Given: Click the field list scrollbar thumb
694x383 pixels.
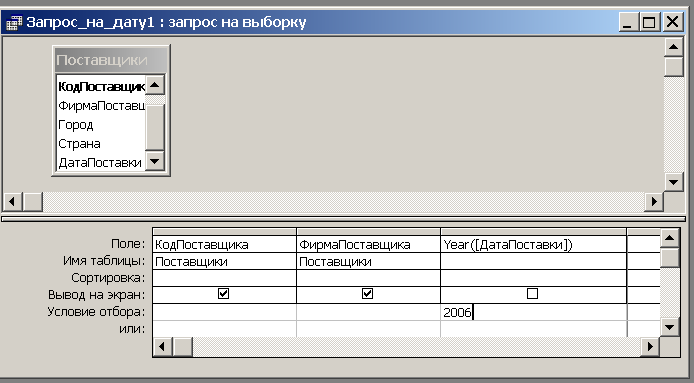Looking at the screenshot, I should click(x=155, y=127).
